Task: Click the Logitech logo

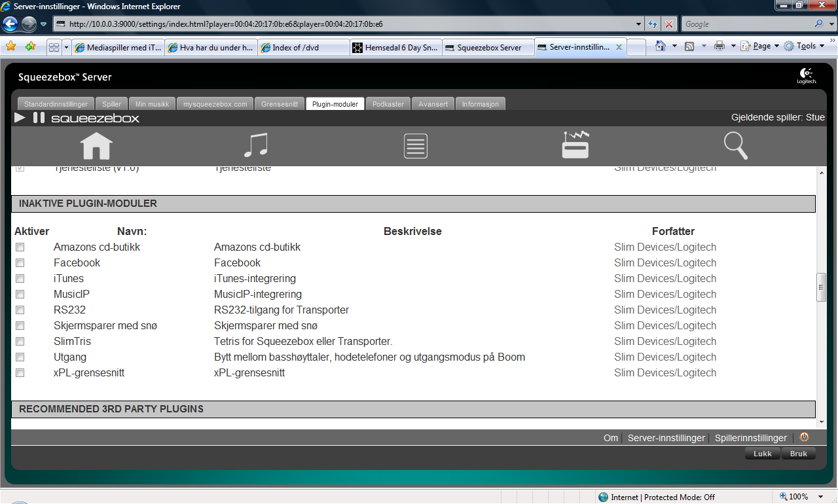Action: tap(806, 76)
